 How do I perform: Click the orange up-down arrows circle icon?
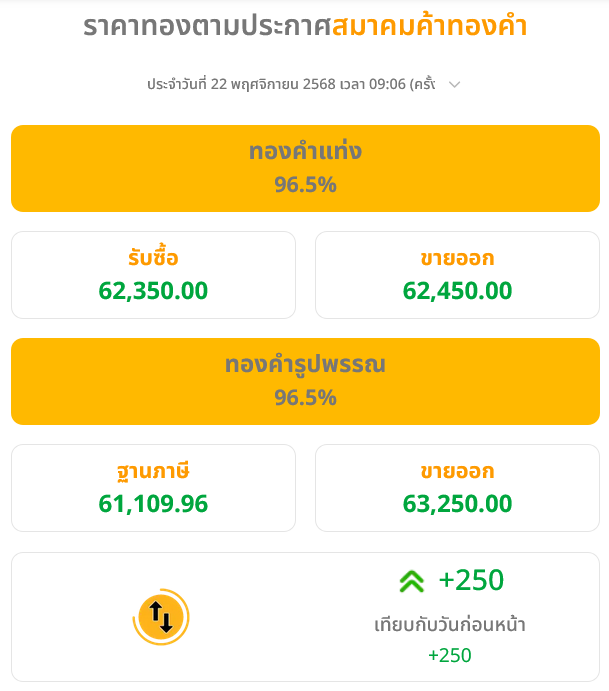pyautogui.click(x=161, y=617)
